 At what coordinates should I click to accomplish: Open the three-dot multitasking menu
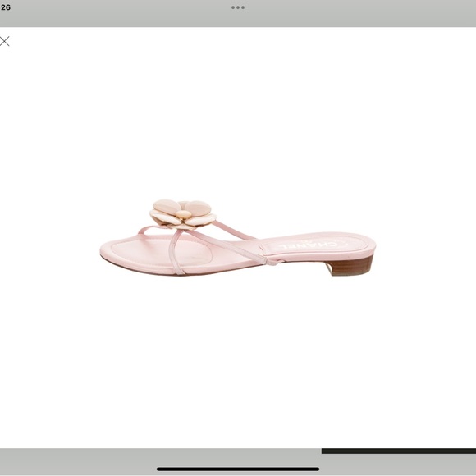point(238,7)
